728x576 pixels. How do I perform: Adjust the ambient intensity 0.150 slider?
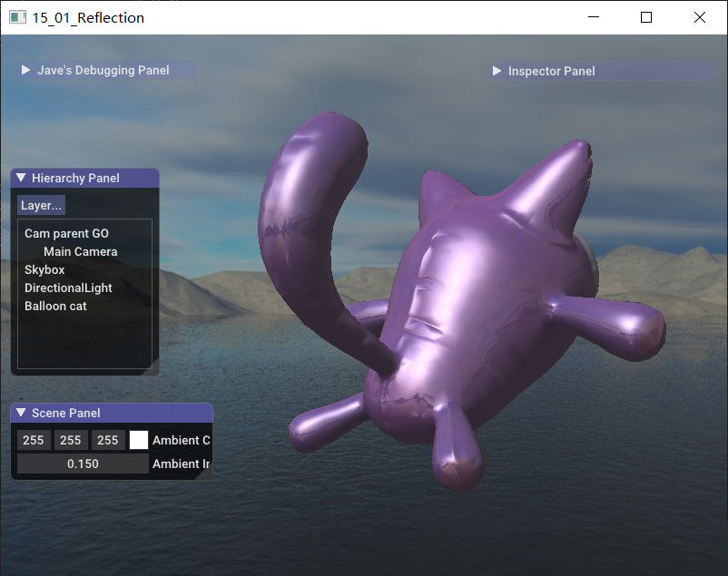(84, 464)
